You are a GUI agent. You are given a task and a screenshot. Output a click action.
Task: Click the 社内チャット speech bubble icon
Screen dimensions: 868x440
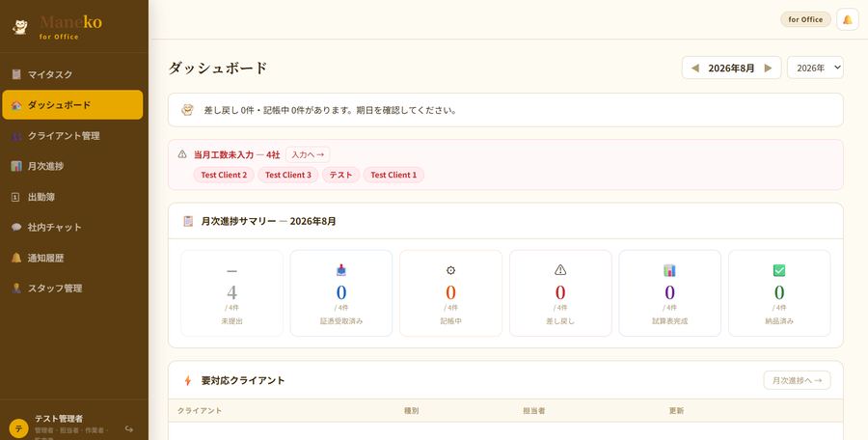16,227
